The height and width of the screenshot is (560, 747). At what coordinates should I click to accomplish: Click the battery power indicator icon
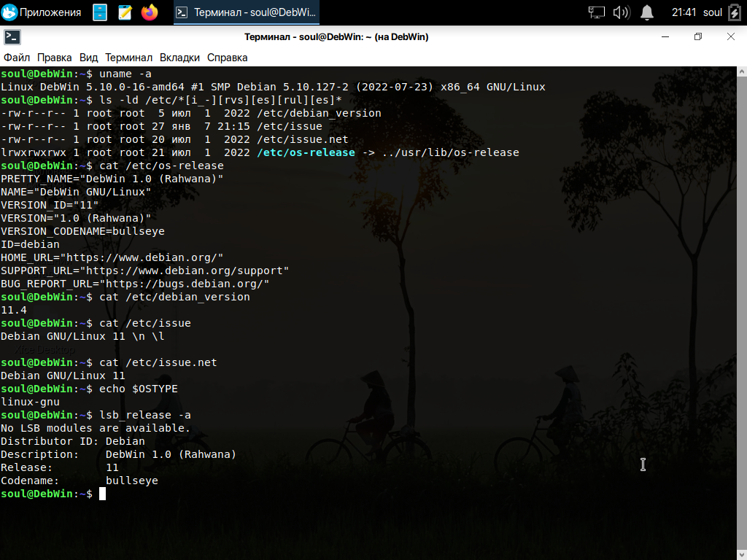click(x=735, y=12)
